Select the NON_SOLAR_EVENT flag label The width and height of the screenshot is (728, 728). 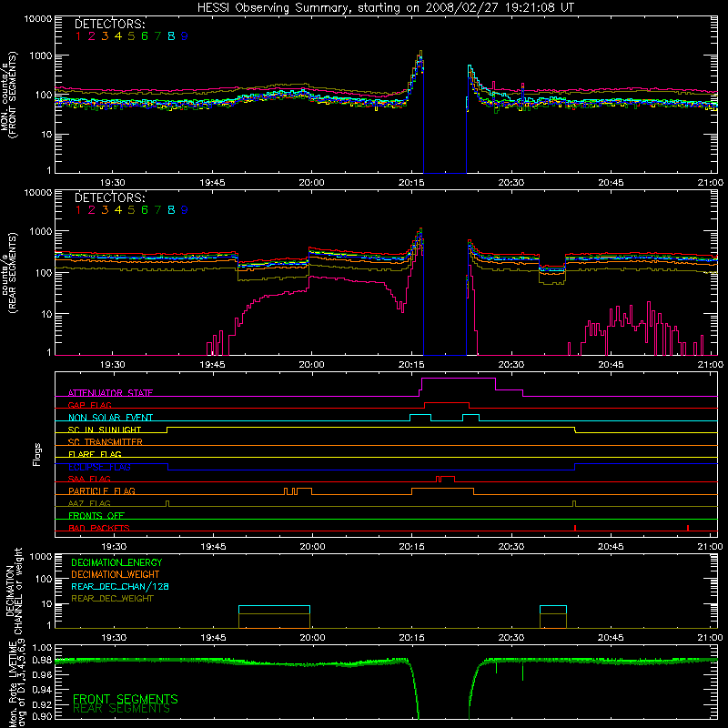tap(110, 418)
